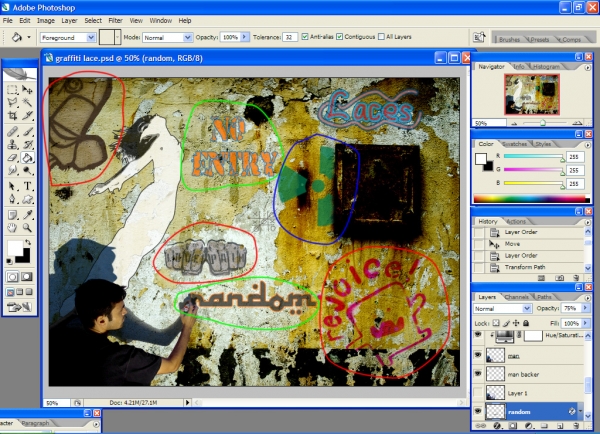Select the Hand tool

click(x=12, y=228)
